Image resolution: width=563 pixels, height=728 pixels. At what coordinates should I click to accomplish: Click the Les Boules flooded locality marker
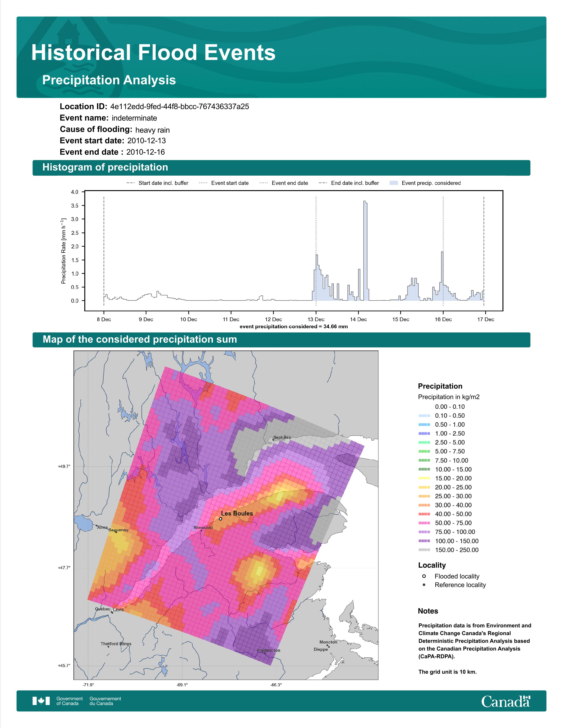click(221, 519)
